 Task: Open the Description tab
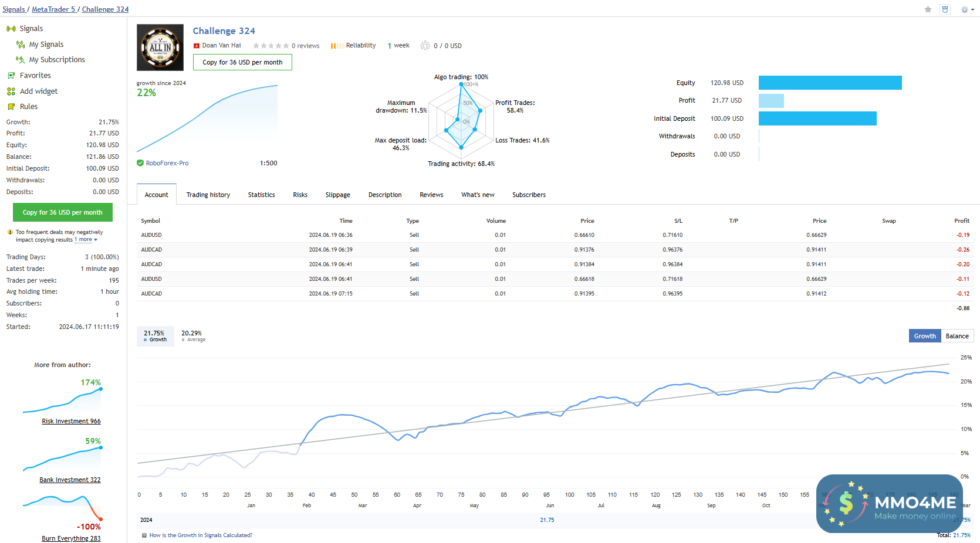pos(385,195)
